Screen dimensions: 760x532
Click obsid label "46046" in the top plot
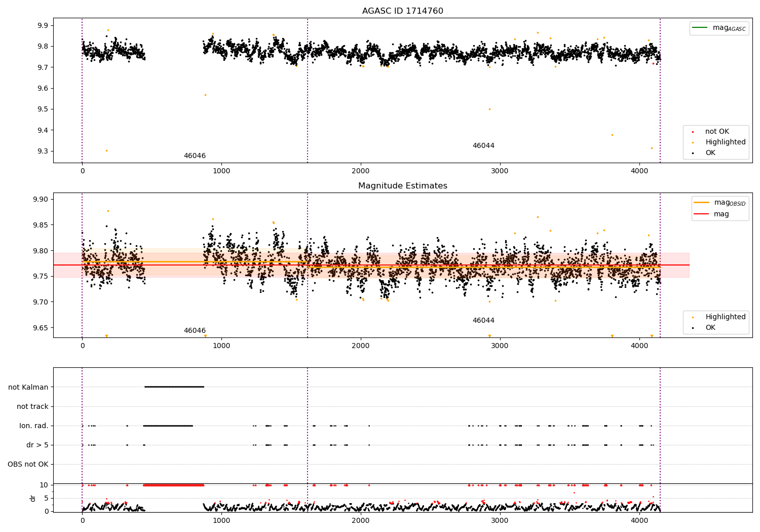tap(195, 156)
